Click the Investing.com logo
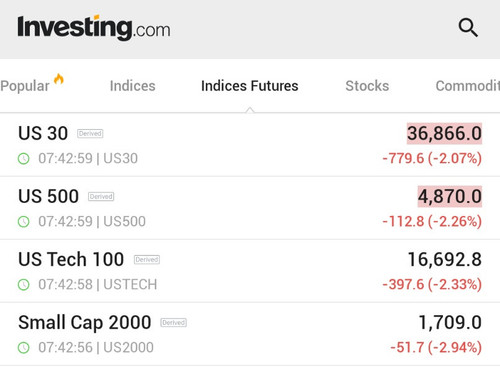The height and width of the screenshot is (368, 500). point(94,28)
